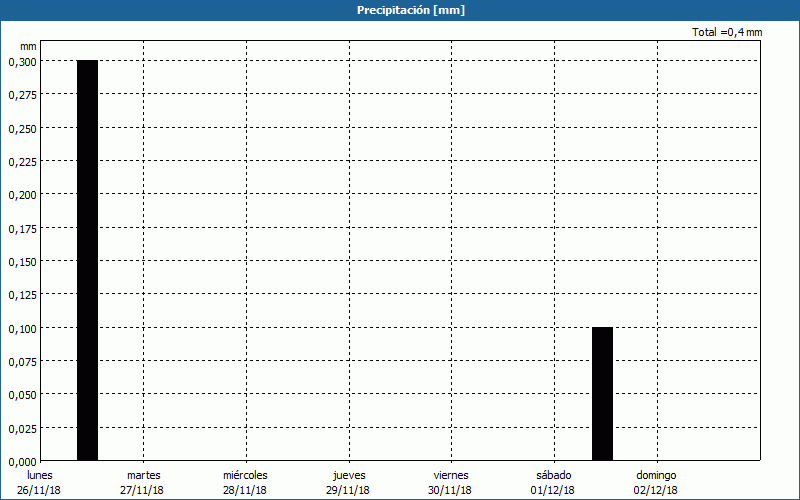This screenshot has width=800, height=500.
Task: Click the Precipitación [mm] title bar
Action: click(x=400, y=10)
